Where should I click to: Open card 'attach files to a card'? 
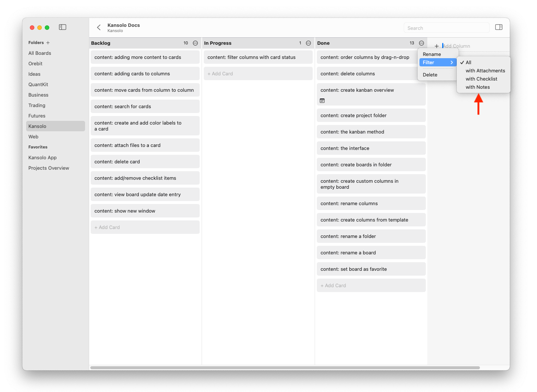(x=145, y=145)
